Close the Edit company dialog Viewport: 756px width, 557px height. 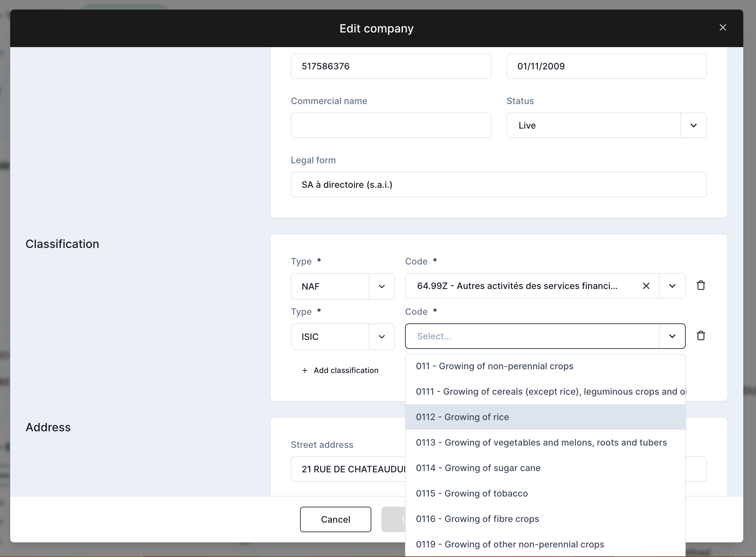(723, 28)
